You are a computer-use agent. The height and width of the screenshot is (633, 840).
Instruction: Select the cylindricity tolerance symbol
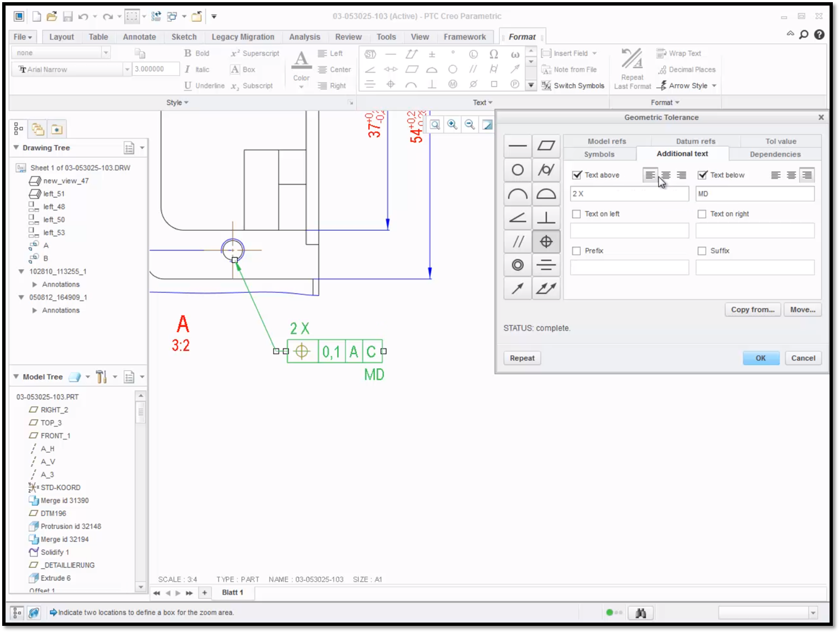546,170
